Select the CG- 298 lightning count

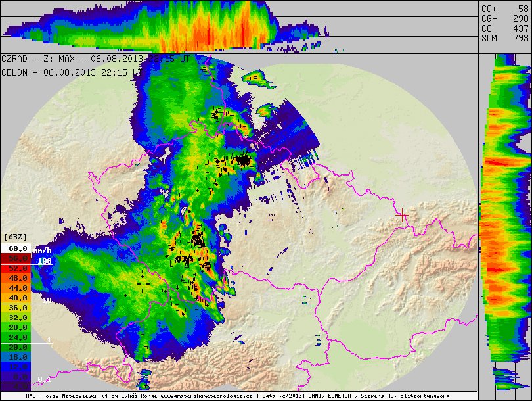(x=505, y=18)
